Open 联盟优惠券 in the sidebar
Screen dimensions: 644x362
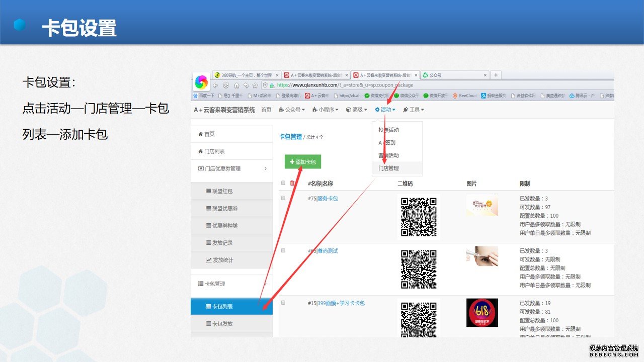(x=232, y=208)
